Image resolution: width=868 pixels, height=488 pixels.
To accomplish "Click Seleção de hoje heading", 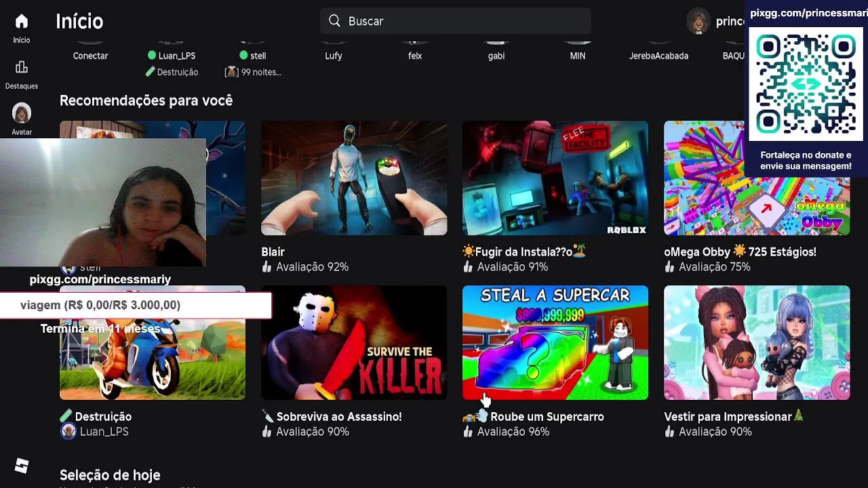I will [110, 475].
